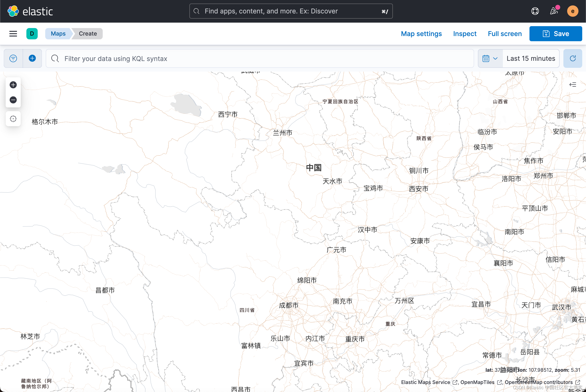Open the help menu icon
Image resolution: width=586 pixels, height=392 pixels.
tap(535, 11)
